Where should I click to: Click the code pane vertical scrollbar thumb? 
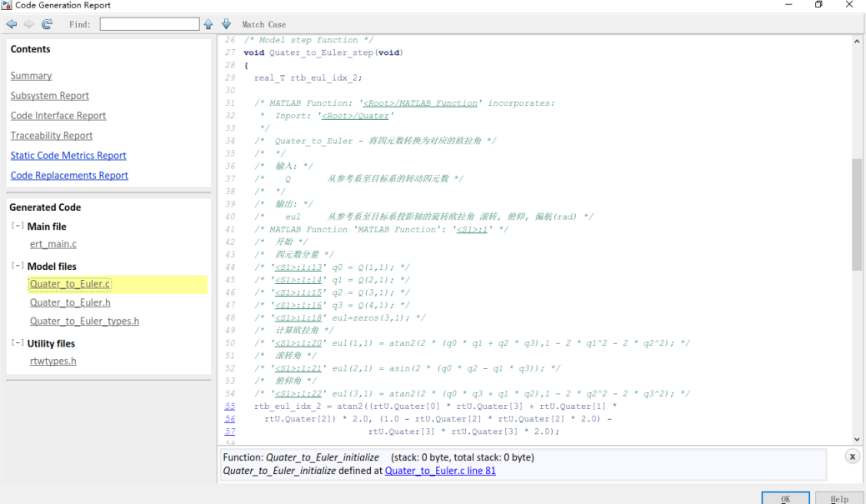point(857,214)
